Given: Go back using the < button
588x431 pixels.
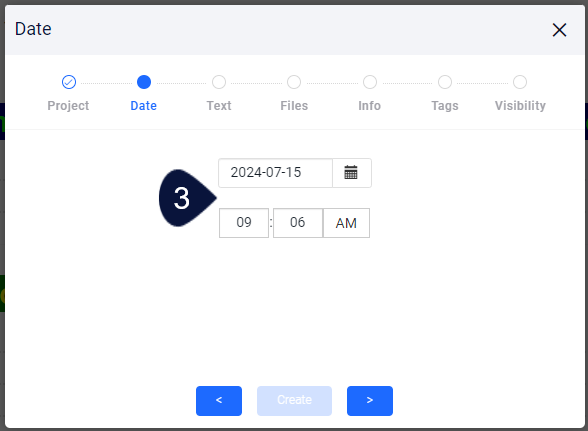Looking at the screenshot, I should tap(219, 401).
